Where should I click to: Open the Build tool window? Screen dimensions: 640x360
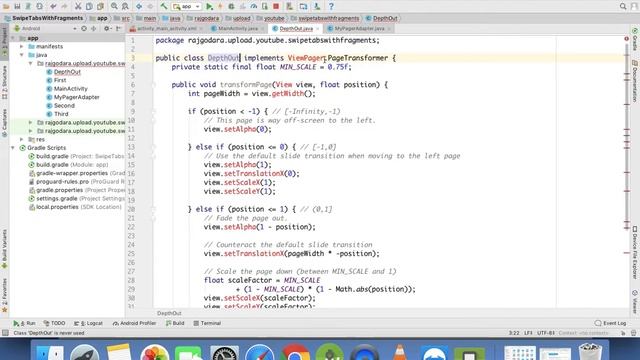(175, 323)
